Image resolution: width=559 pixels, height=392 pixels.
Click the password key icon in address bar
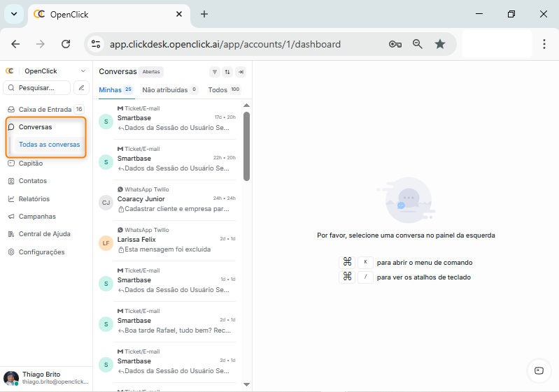(x=395, y=44)
